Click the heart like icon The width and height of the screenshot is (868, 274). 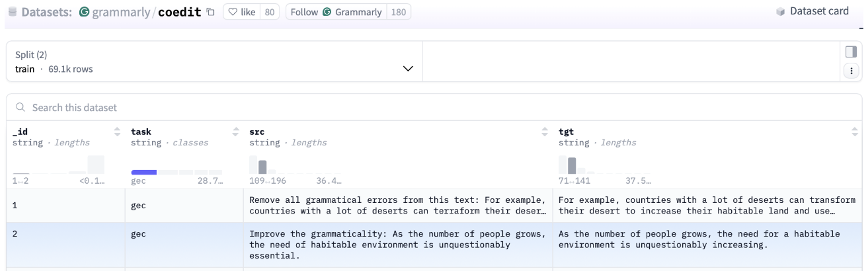[232, 12]
